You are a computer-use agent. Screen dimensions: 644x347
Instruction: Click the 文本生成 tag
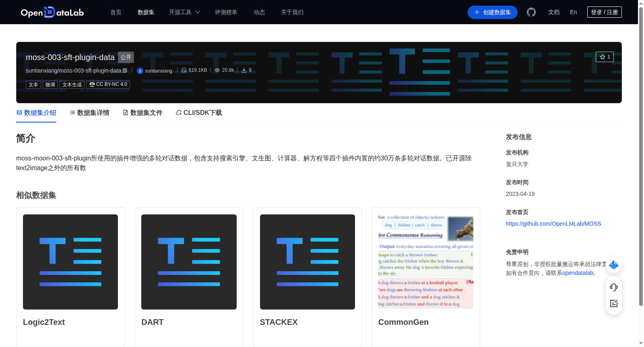click(x=72, y=85)
